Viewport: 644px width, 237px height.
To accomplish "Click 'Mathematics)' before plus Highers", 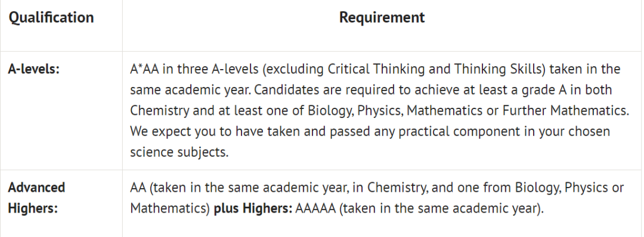I will tap(171, 208).
